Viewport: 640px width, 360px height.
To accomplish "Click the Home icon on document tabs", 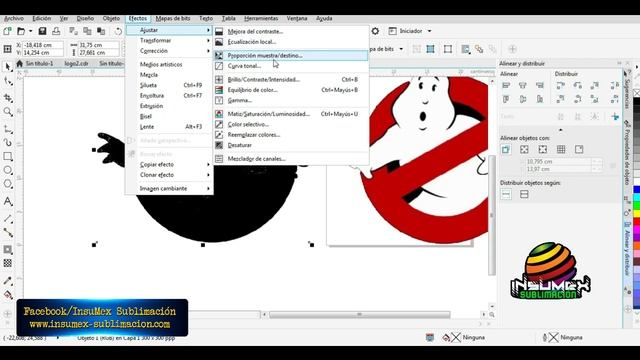I will [19, 63].
